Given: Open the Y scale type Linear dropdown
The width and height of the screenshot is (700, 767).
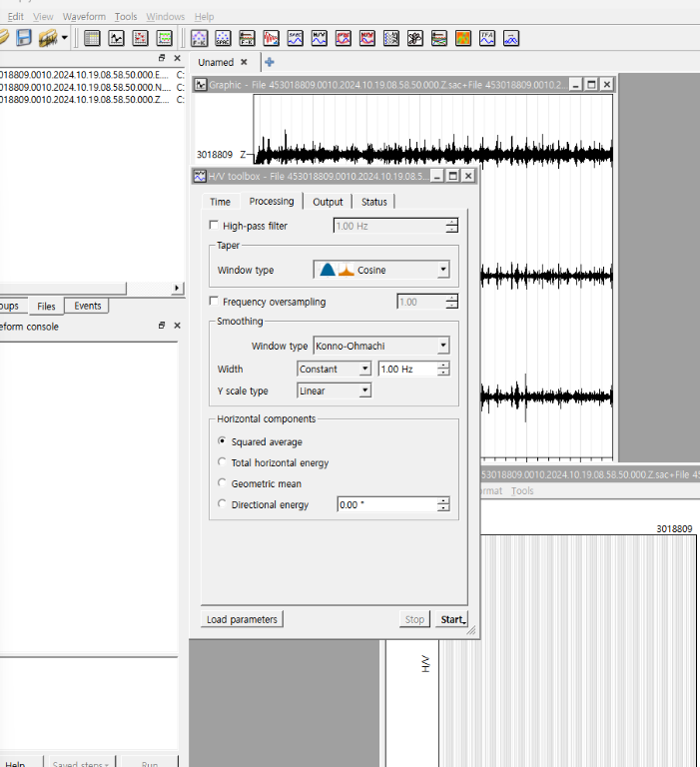Looking at the screenshot, I should coord(335,390).
